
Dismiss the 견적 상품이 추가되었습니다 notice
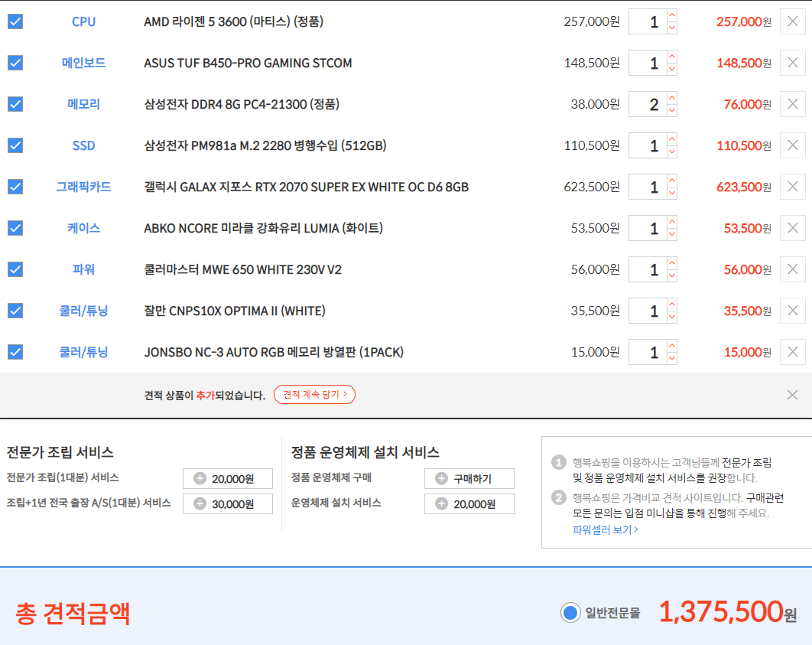792,395
